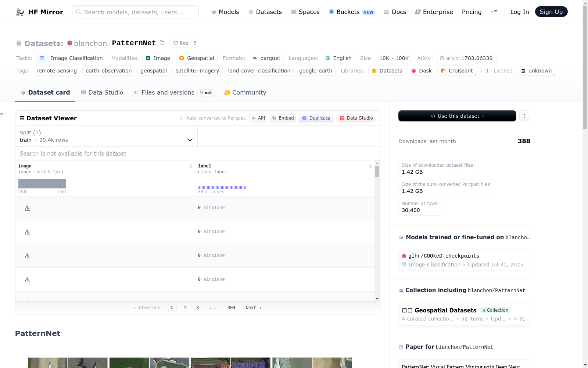Show the +1 more libraries
Viewport: 588px width, 368px height.
484,71
